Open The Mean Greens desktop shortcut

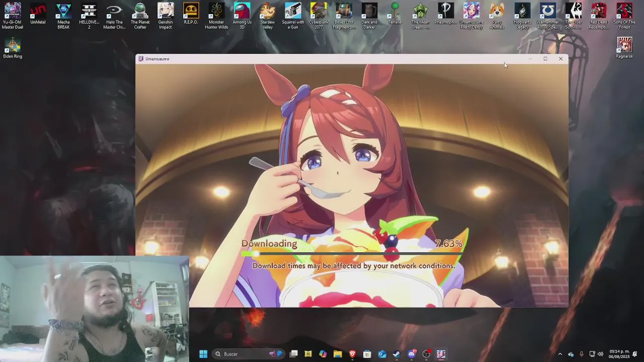(421, 16)
